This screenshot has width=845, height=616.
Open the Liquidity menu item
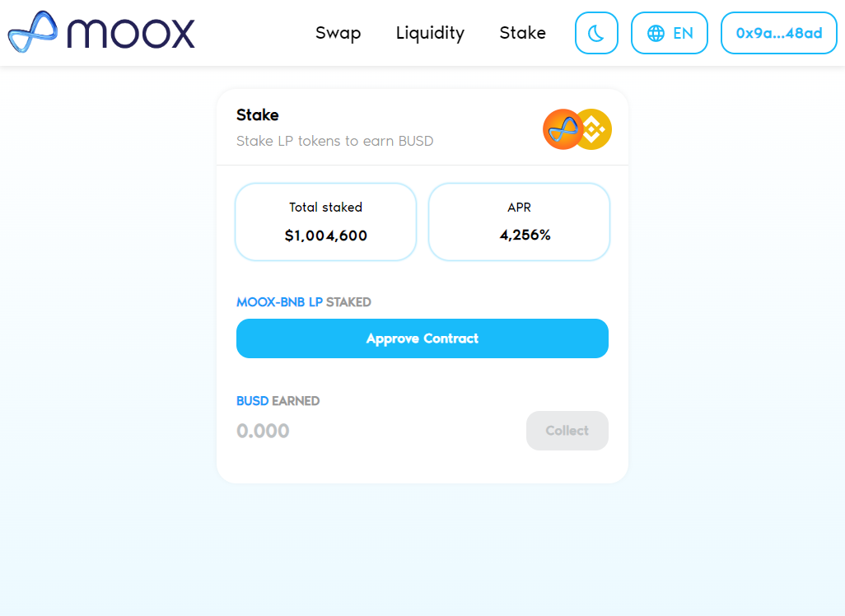pyautogui.click(x=430, y=33)
